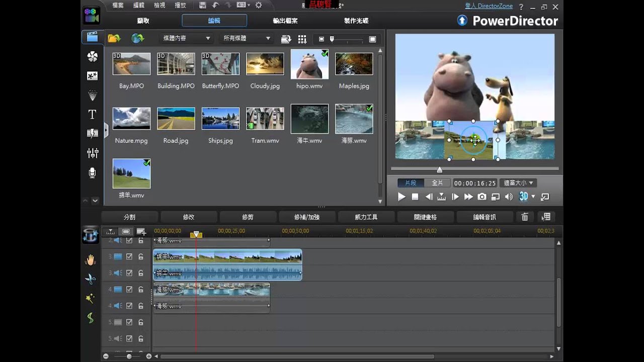Expand more timeline options icon beside trash
The image size is (644, 362).
545,217
